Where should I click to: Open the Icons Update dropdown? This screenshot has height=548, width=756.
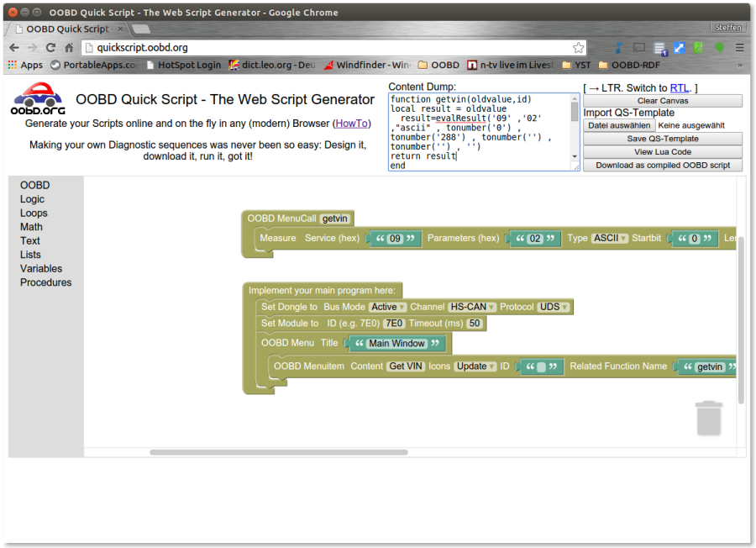tap(475, 366)
